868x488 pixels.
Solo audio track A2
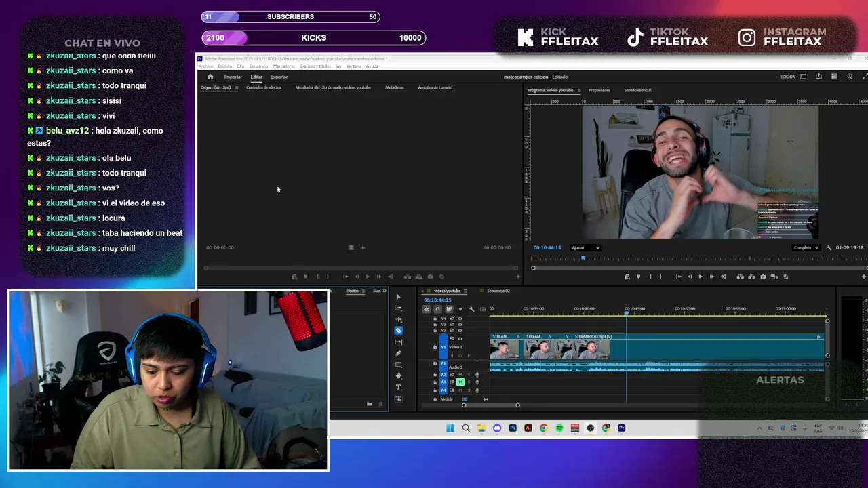(x=469, y=375)
